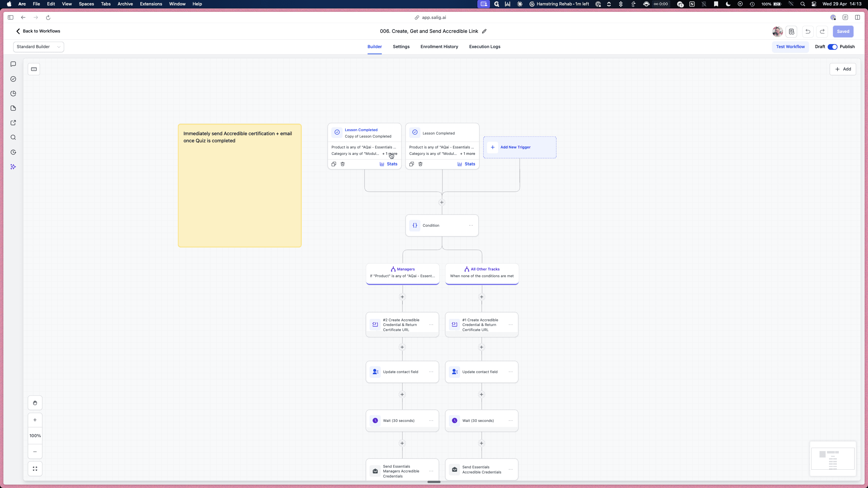Select the yellow sticky note
Screen dimensions: 868x488
click(x=240, y=186)
